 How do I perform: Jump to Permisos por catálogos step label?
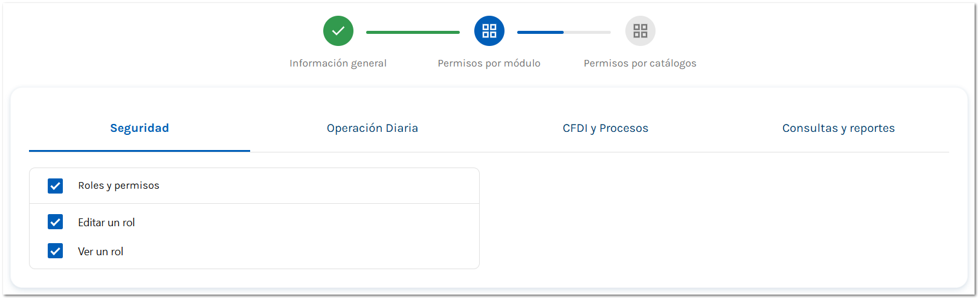(640, 64)
